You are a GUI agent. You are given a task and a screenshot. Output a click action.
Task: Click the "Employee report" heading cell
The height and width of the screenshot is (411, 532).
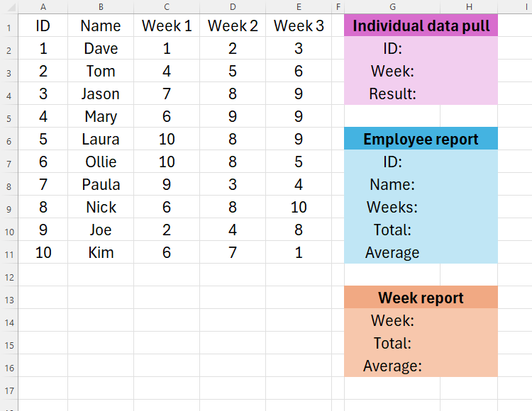click(x=421, y=139)
